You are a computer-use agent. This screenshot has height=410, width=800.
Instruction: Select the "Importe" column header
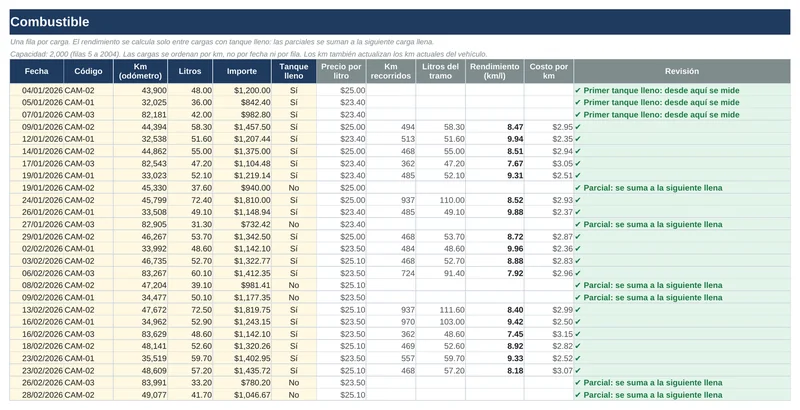tap(242, 71)
